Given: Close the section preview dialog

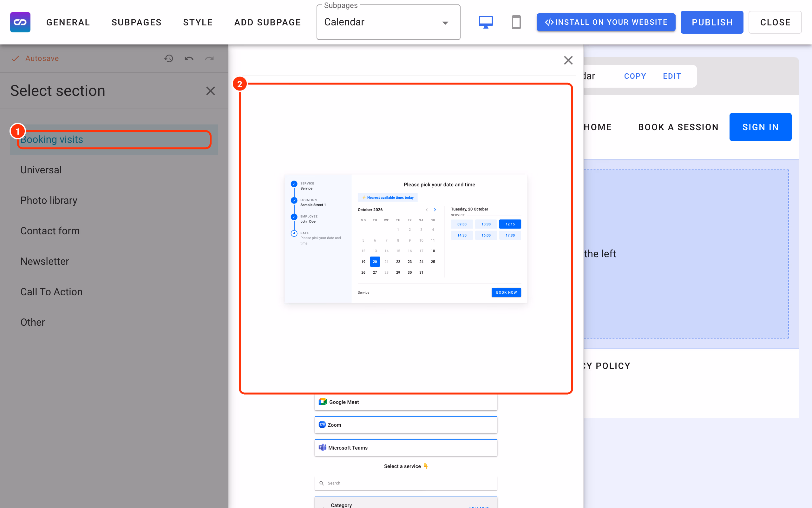Looking at the screenshot, I should coord(568,60).
